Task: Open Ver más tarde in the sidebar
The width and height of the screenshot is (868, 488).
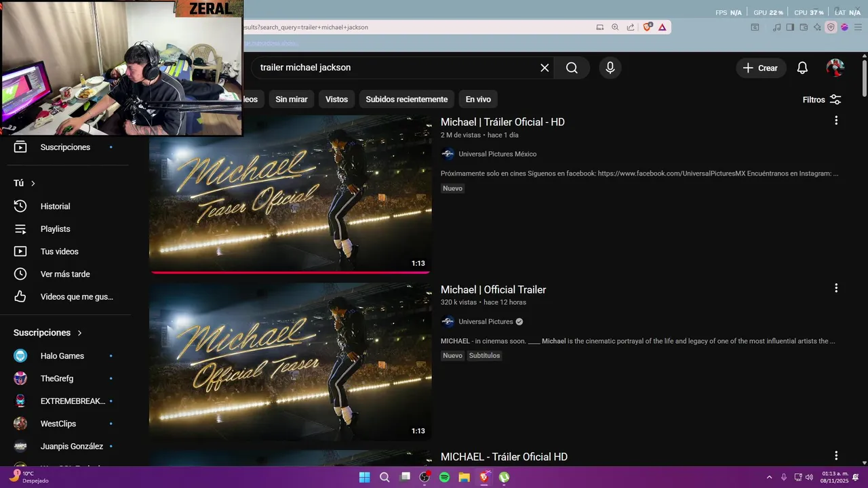Action: (64, 274)
